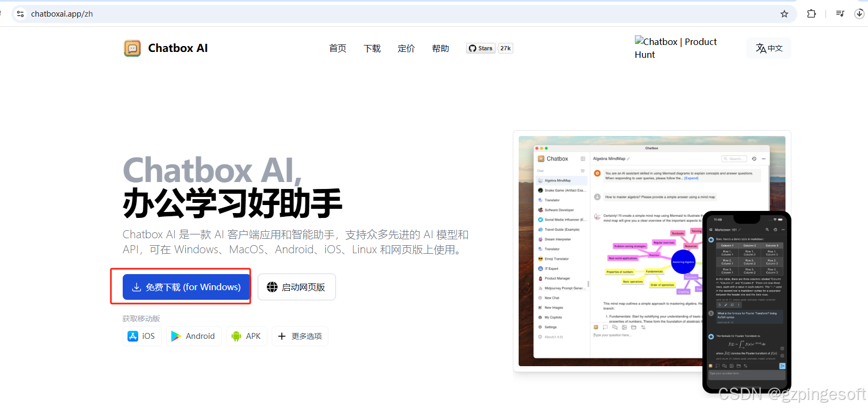Click the plus icon beside 更多选项
868x409 pixels.
coord(282,336)
